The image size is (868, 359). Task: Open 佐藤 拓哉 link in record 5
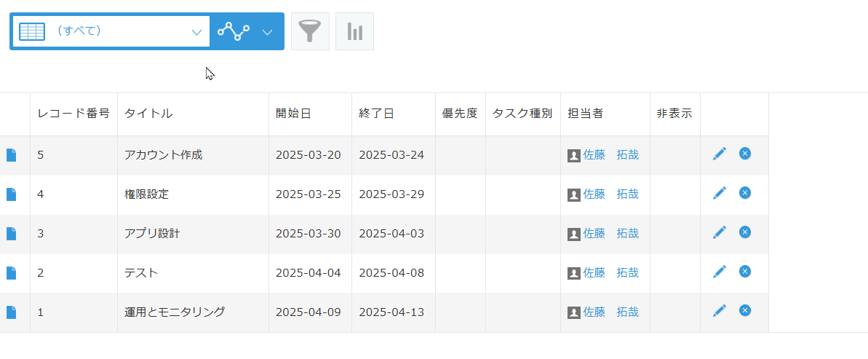(610, 155)
